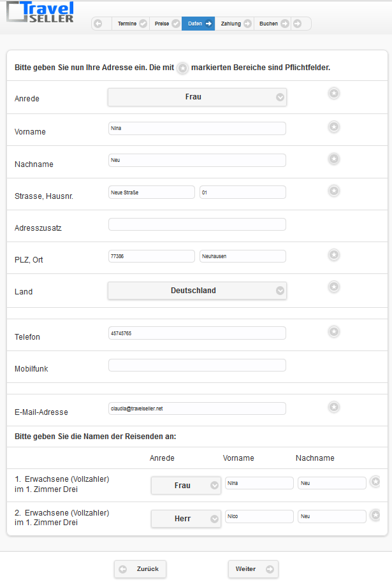This screenshot has height=585, width=392.
Task: Click the required star icon beside Nachname
Action: [334, 159]
